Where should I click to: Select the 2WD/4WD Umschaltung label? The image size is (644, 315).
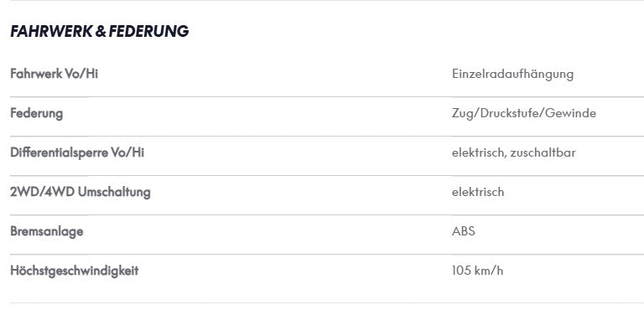(x=80, y=193)
